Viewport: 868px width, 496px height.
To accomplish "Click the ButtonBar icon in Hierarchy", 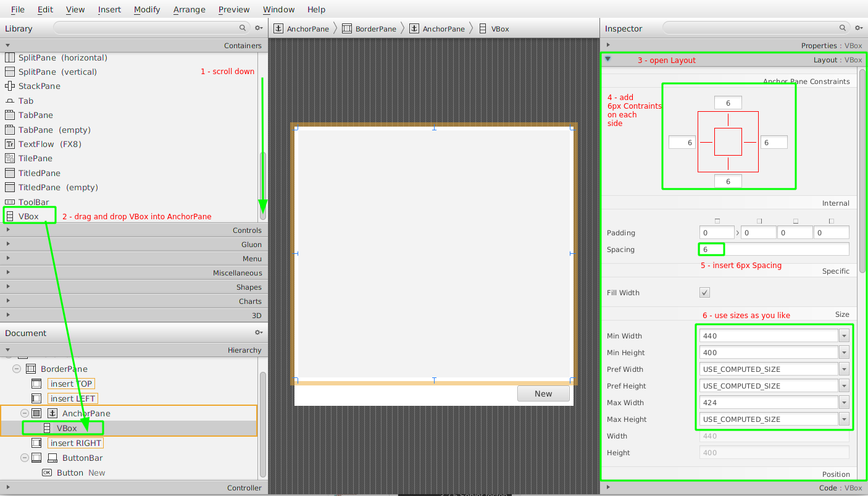I will (x=52, y=458).
